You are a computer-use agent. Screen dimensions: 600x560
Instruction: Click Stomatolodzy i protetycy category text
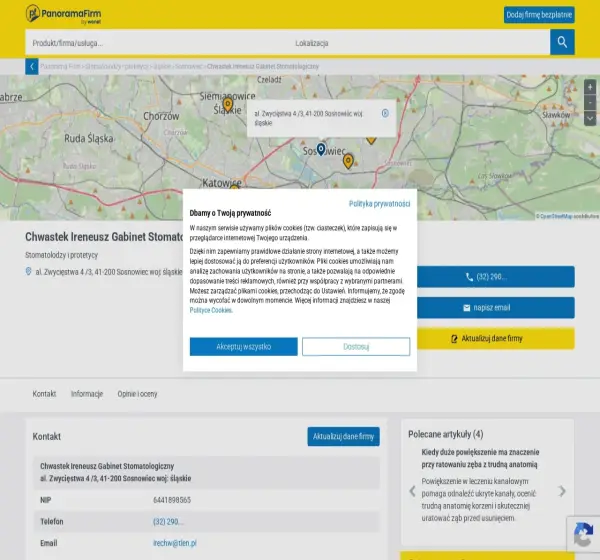(62, 255)
